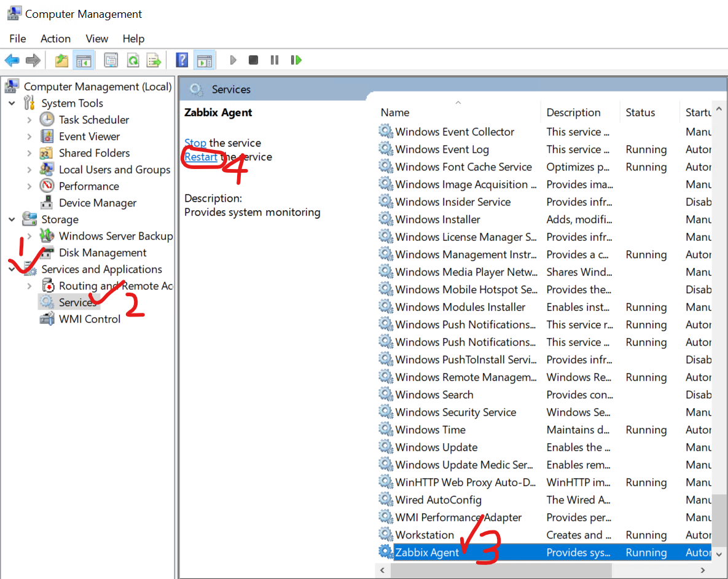Select Shared Folders node
The width and height of the screenshot is (728, 579).
click(94, 153)
